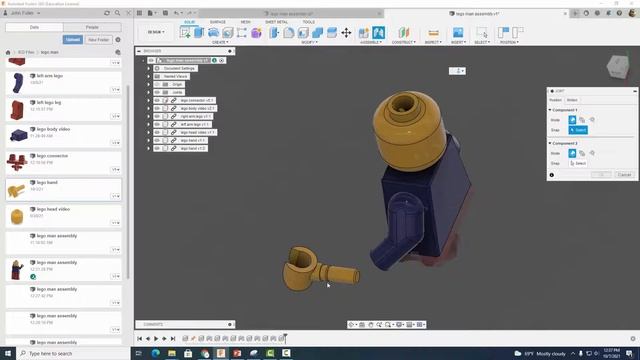Select Between Two Faces mode for Component 2
The height and width of the screenshot is (360, 640).
pos(582,153)
